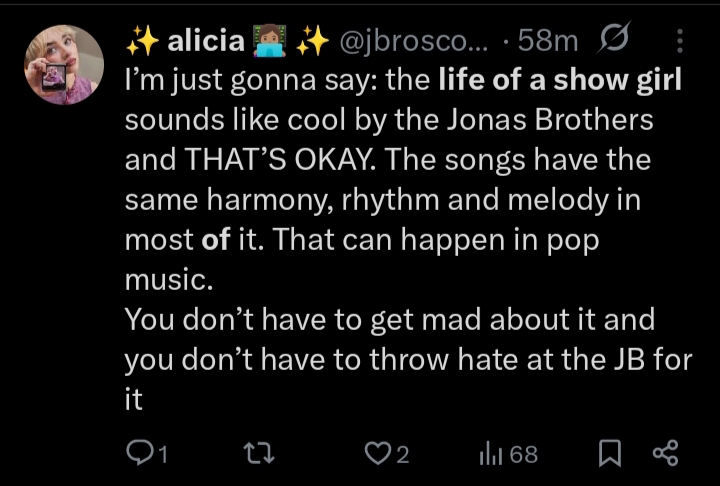The image size is (720, 486).
Task: Click the display name alicia
Action: [205, 40]
